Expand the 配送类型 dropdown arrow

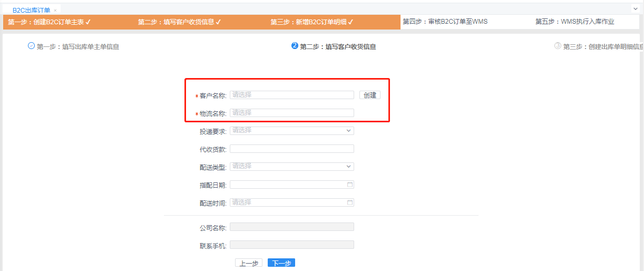[x=349, y=167]
